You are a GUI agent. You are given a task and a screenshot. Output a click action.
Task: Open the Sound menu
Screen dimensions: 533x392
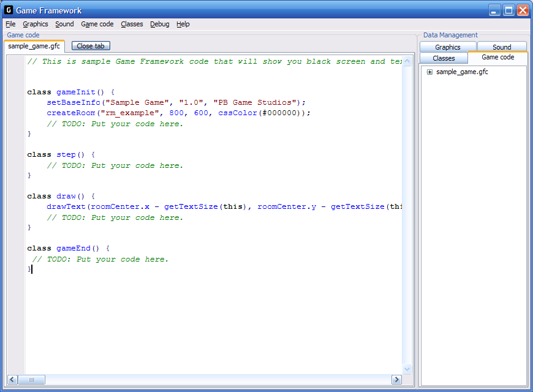64,24
